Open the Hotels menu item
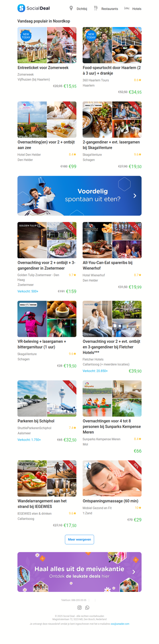The image size is (159, 644). coord(137,9)
